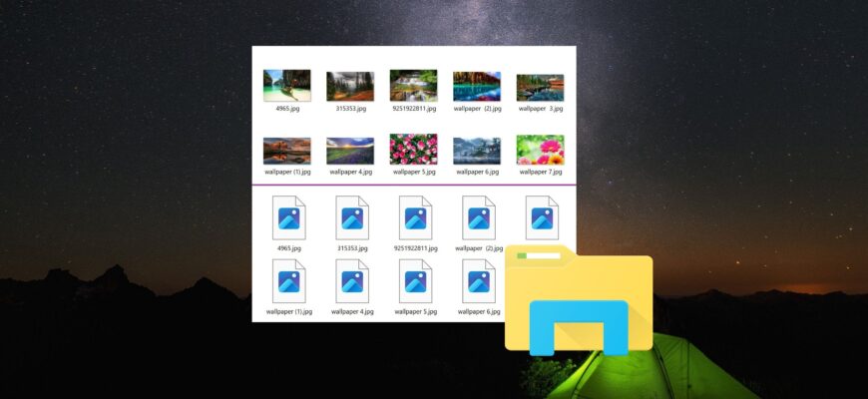Click the wallpaper 3.jpg file name
Image resolution: width=868 pixels, height=399 pixels.
point(541,109)
